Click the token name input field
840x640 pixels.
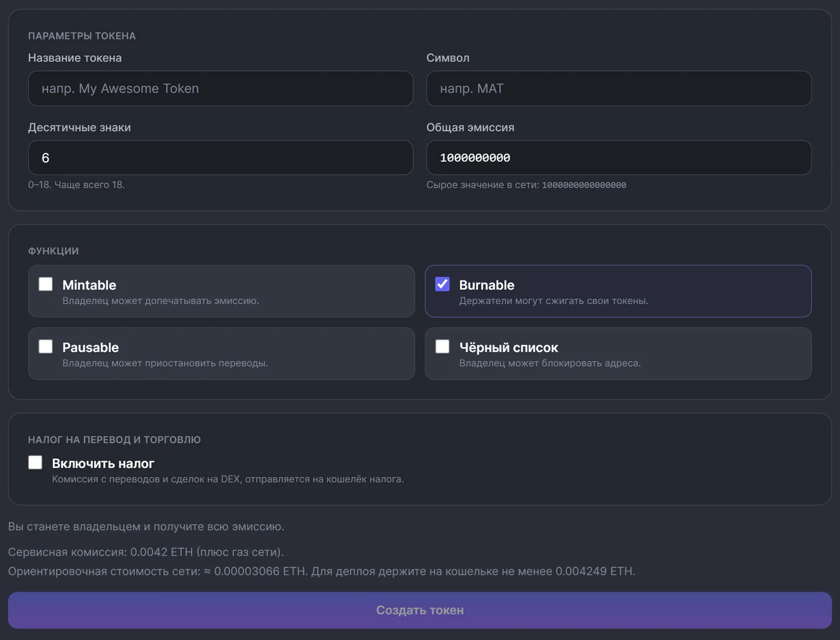(x=220, y=88)
